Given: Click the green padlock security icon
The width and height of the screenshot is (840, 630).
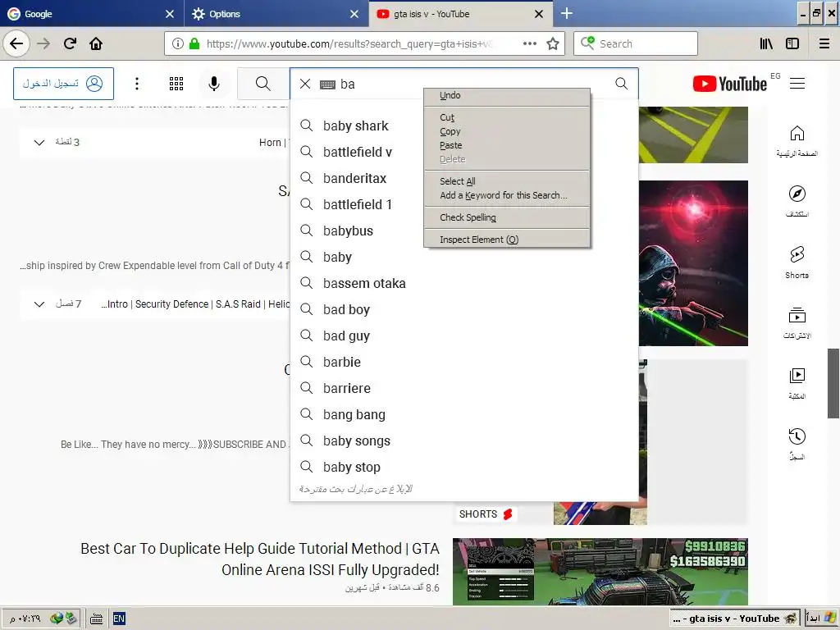Looking at the screenshot, I should [194, 43].
